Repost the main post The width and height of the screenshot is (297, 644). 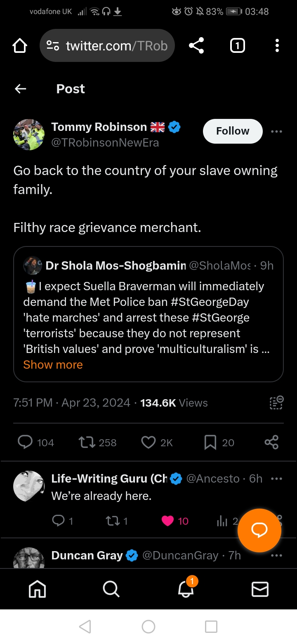click(86, 443)
